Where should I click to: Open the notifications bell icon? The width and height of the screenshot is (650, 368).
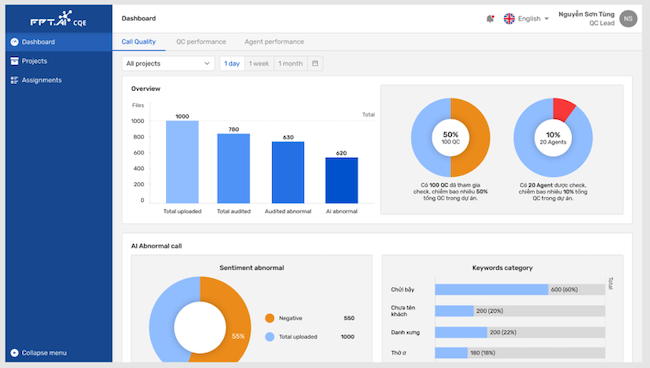(x=490, y=19)
